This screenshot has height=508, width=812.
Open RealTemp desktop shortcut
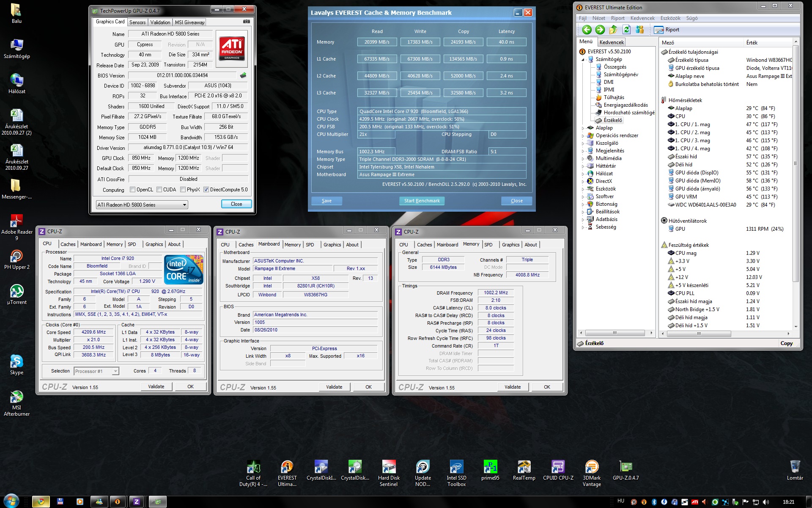coord(524,470)
